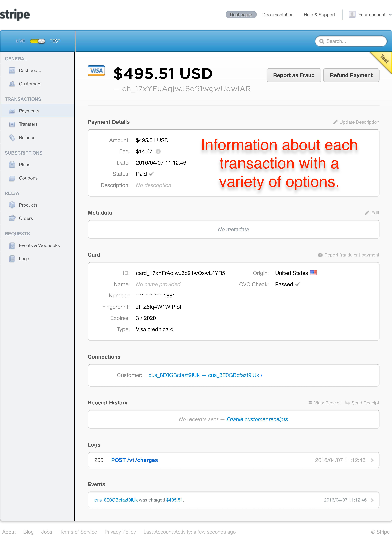Click the Fee info icon

tap(158, 151)
